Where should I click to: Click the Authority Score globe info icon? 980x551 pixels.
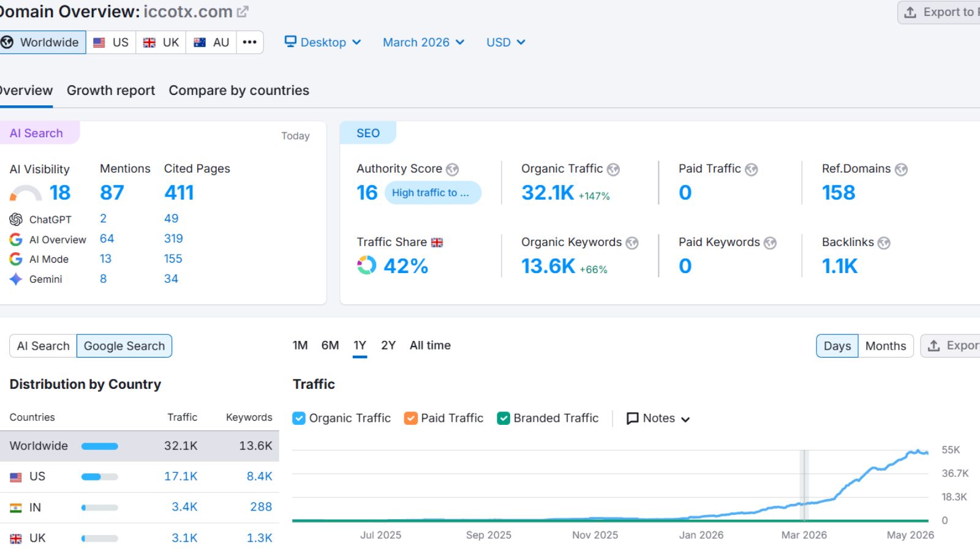tap(452, 170)
